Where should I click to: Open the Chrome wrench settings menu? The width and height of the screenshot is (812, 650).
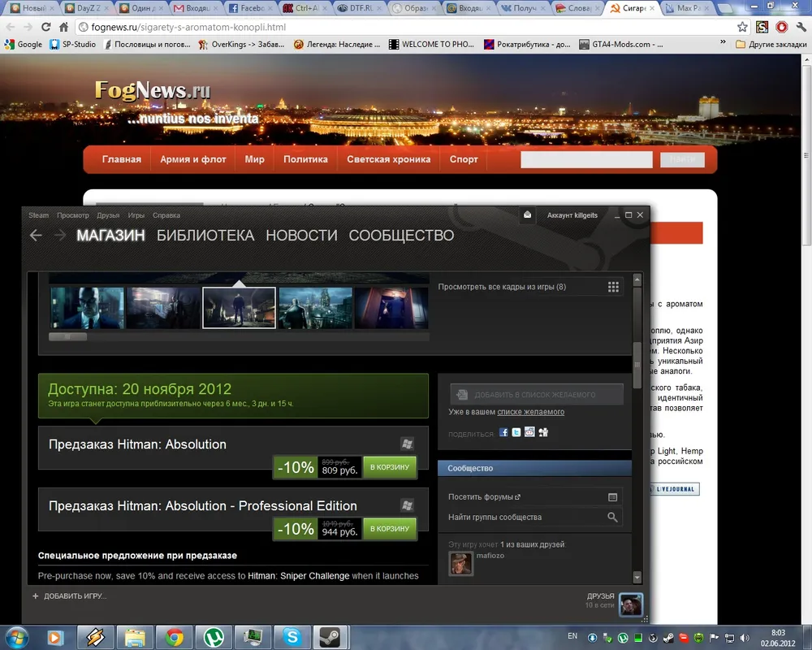pyautogui.click(x=801, y=27)
